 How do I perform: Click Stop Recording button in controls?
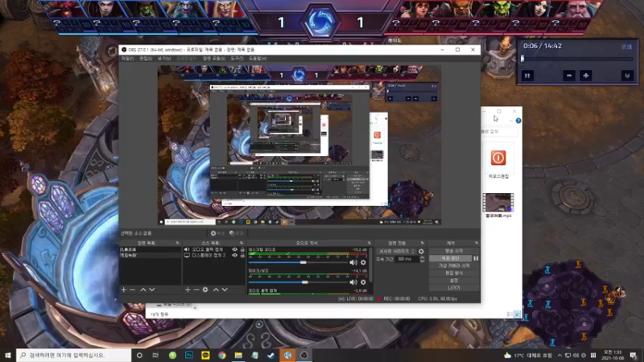[451, 258]
